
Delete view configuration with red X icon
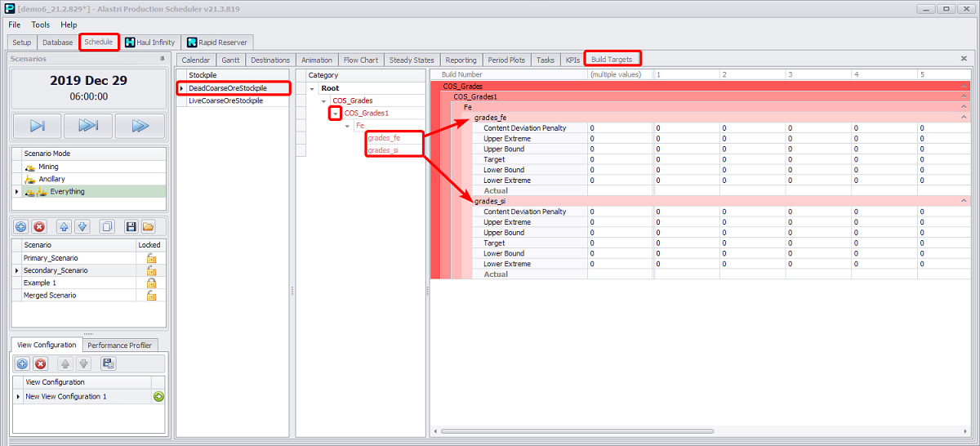(40, 363)
